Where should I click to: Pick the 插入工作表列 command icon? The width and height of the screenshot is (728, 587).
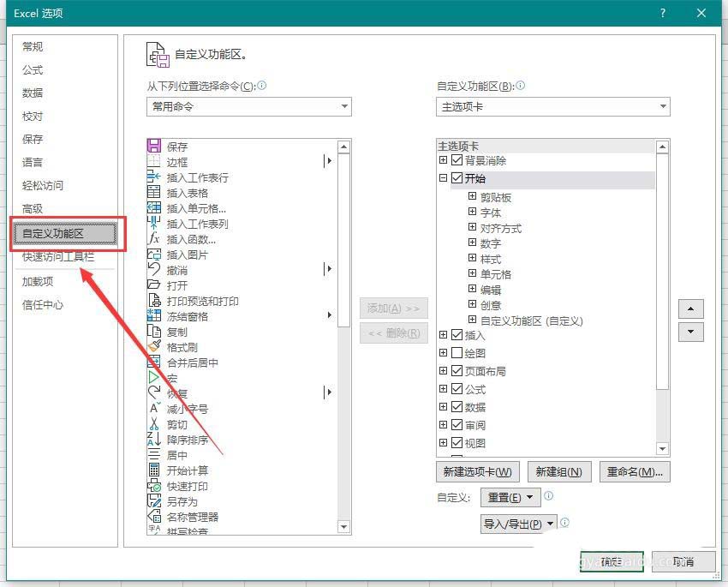tap(153, 223)
